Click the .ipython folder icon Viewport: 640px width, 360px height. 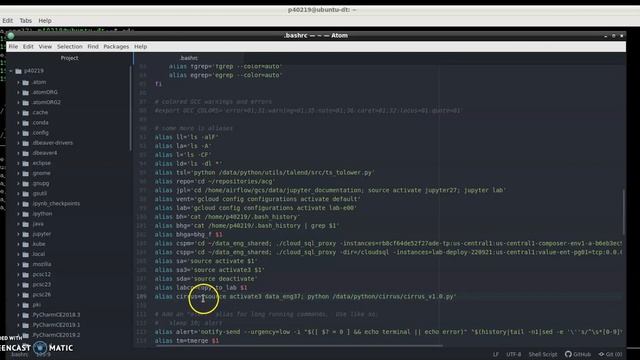click(x=26, y=214)
